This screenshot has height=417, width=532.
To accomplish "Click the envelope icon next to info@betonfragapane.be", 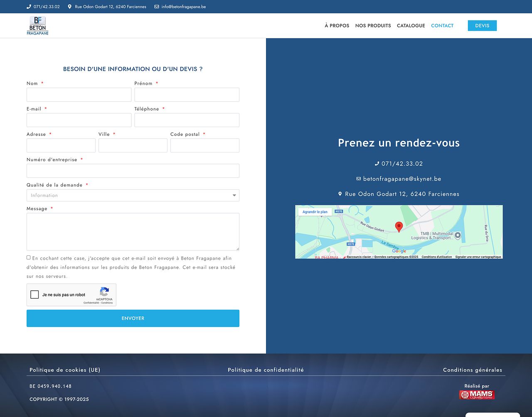I will (x=156, y=7).
